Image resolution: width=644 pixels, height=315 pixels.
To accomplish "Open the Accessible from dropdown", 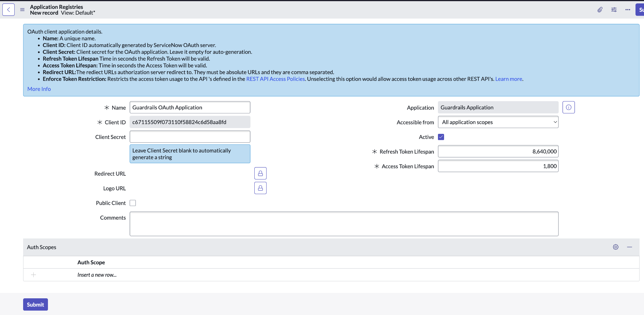I will [x=498, y=122].
